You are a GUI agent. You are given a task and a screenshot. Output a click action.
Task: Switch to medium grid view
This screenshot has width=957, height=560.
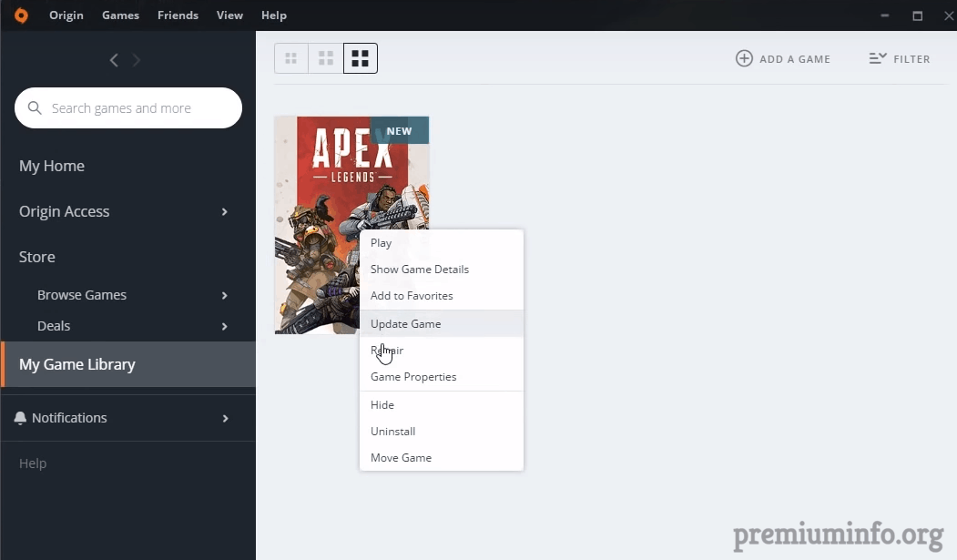pyautogui.click(x=326, y=58)
